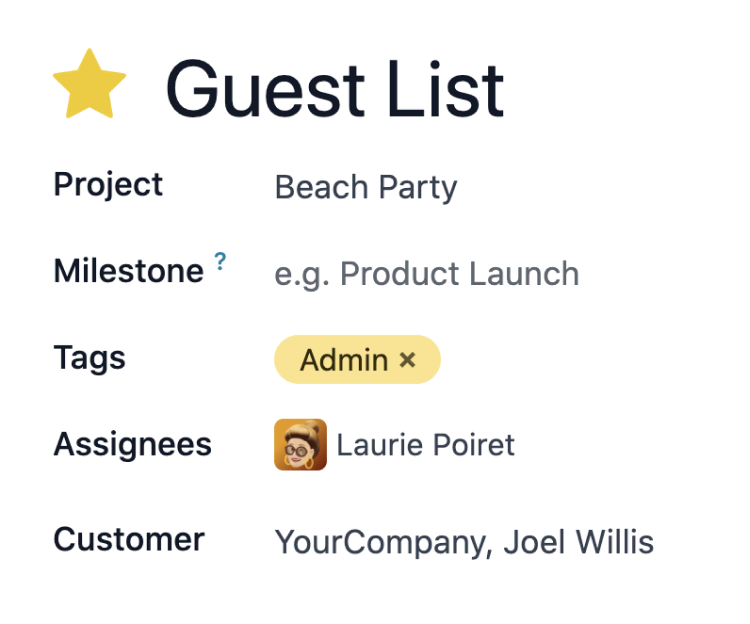
Task: Click empty Tags space right of Admin tag
Action: pos(580,360)
